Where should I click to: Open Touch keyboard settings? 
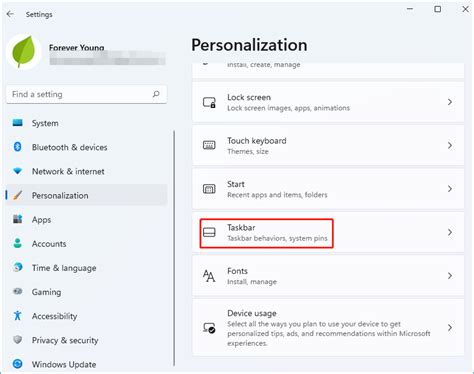click(328, 145)
